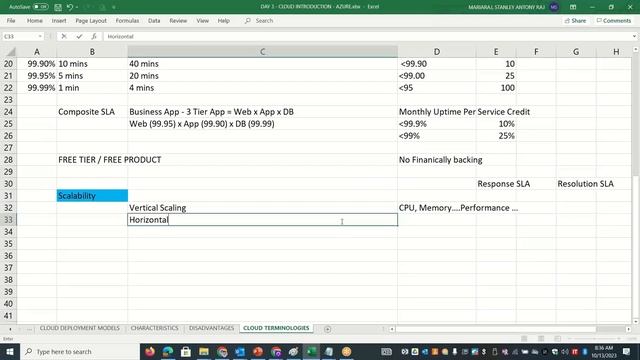The height and width of the screenshot is (360, 640).
Task: Open the Comments pane button
Action: pyautogui.click(x=614, y=20)
